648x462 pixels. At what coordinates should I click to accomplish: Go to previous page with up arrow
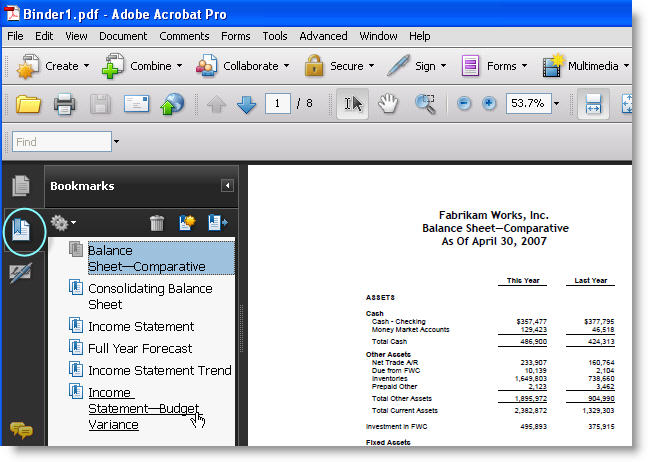click(x=216, y=104)
